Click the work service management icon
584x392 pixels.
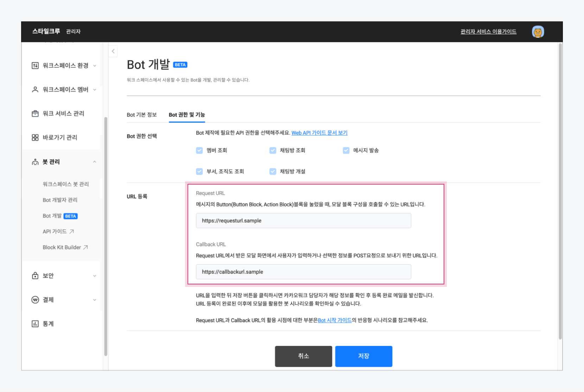point(35,114)
